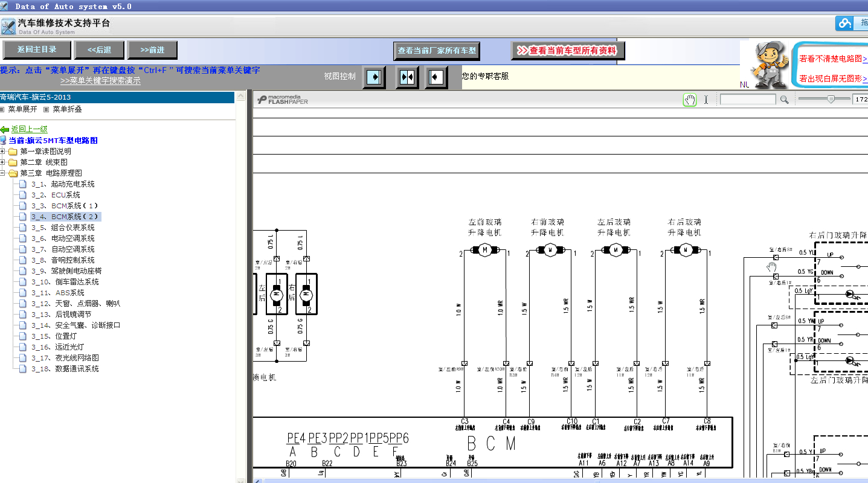The width and height of the screenshot is (868, 483).
Task: Open 3_12、天窗、点烟器、喇叭 tree item
Action: (x=76, y=304)
